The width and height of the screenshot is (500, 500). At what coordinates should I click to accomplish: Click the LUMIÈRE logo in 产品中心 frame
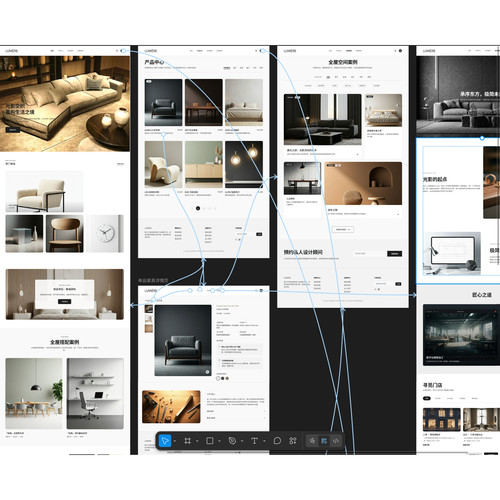(151, 51)
